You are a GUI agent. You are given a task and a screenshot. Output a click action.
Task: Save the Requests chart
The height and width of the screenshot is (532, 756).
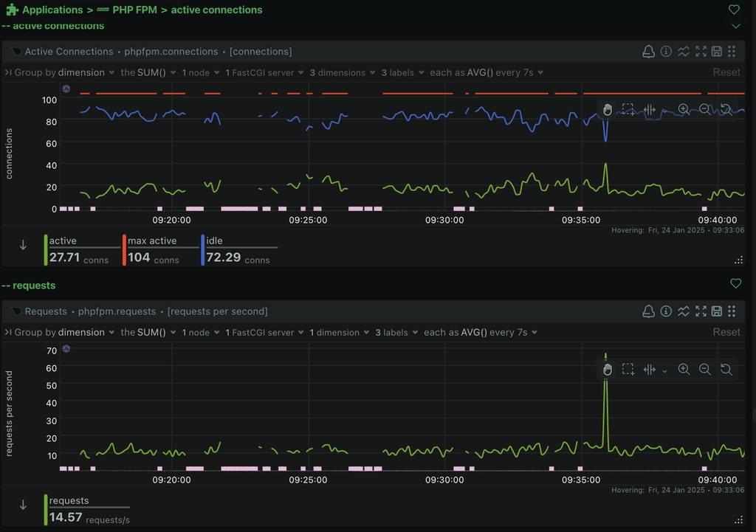(716, 311)
